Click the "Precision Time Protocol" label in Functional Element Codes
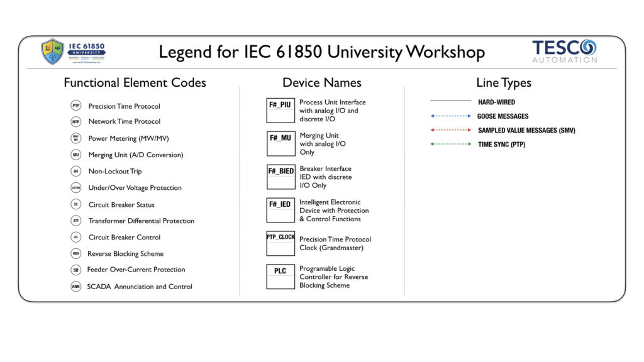The width and height of the screenshot is (644, 362). coord(124,106)
